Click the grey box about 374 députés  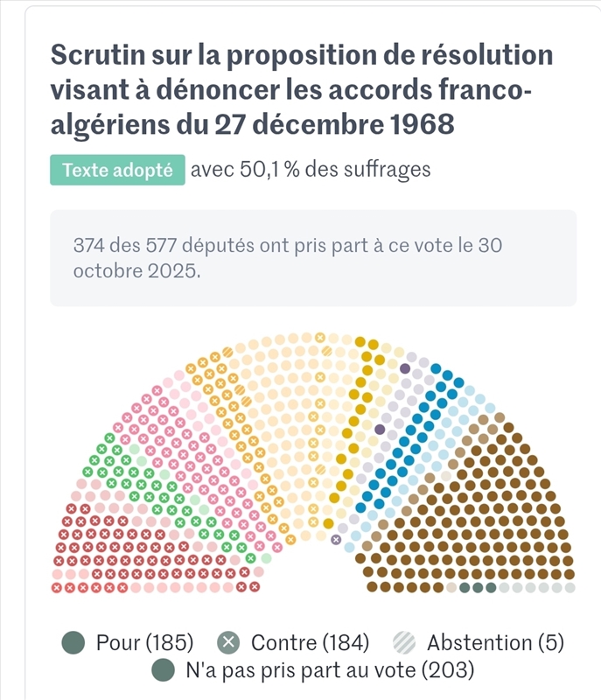click(x=313, y=258)
